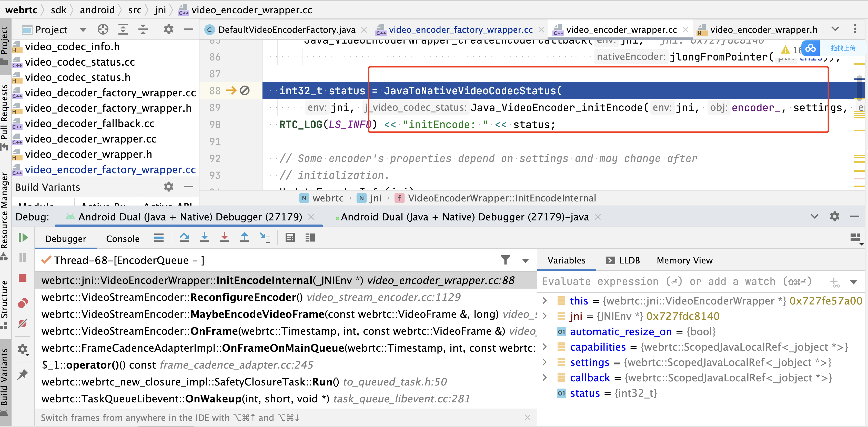The image size is (868, 427).
Task: Expand the 'jni' variable node
Action: [545, 316]
